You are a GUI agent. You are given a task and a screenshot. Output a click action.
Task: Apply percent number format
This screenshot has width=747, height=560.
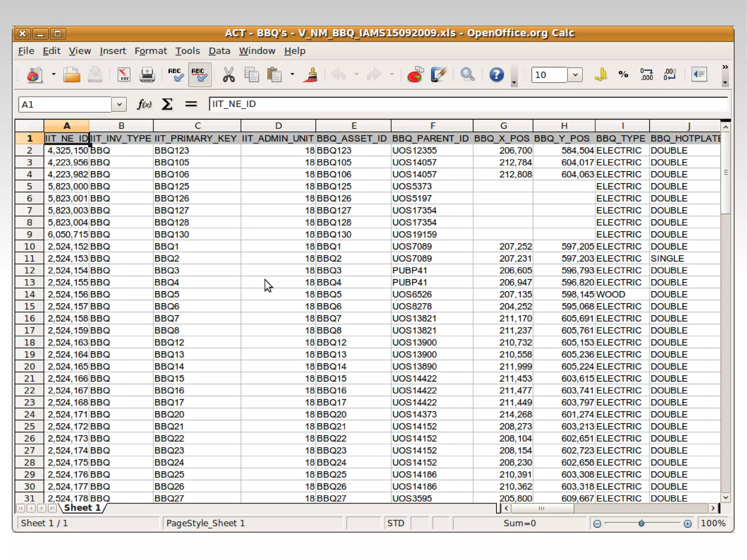623,75
